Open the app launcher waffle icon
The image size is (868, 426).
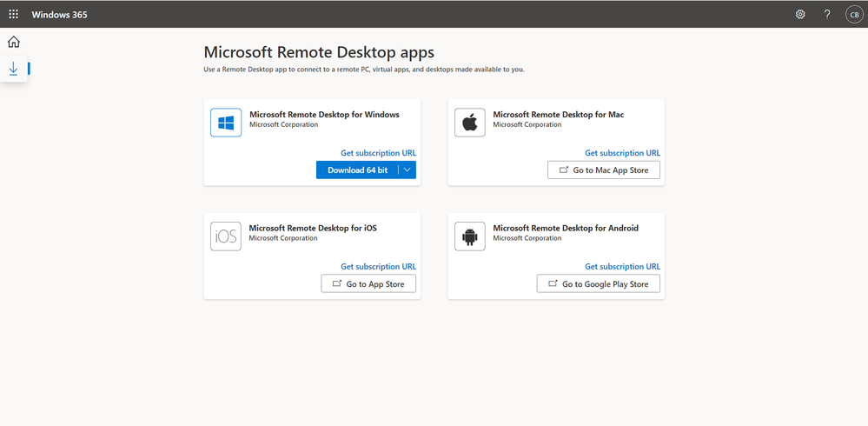[x=13, y=14]
